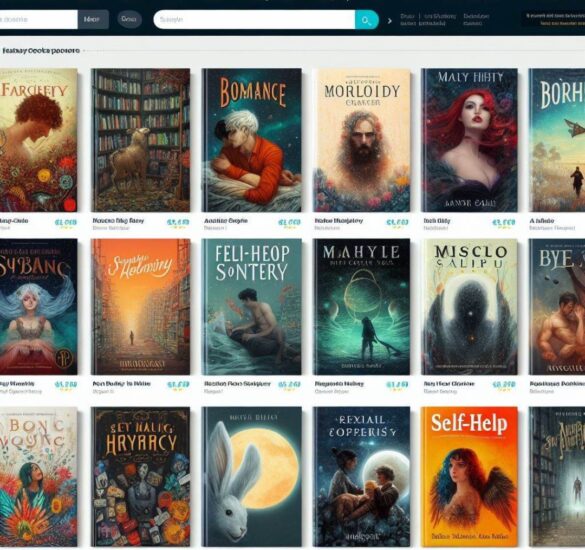This screenshot has height=550, width=585.
Task: Click the teal magnifier search button
Action: coord(366,20)
